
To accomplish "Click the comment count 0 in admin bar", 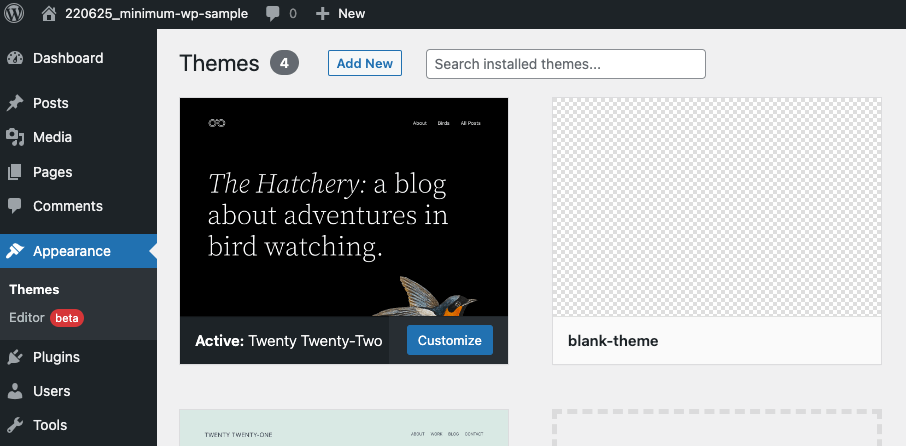I will point(293,14).
